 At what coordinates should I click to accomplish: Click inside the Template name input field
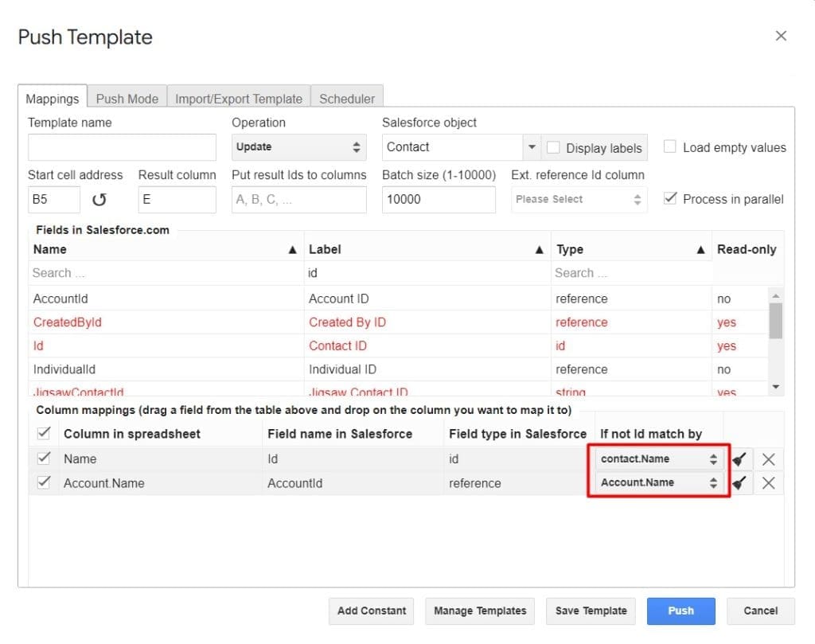121,147
